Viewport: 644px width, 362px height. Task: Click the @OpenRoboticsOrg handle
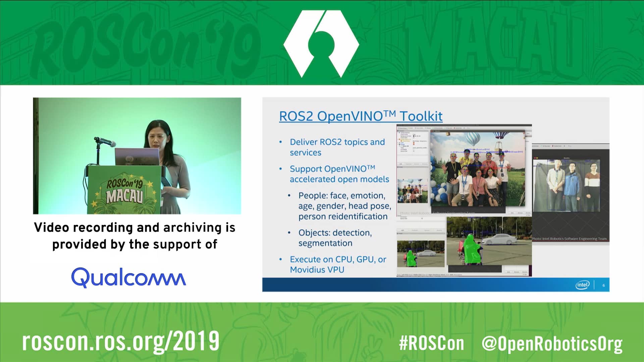tap(552, 344)
